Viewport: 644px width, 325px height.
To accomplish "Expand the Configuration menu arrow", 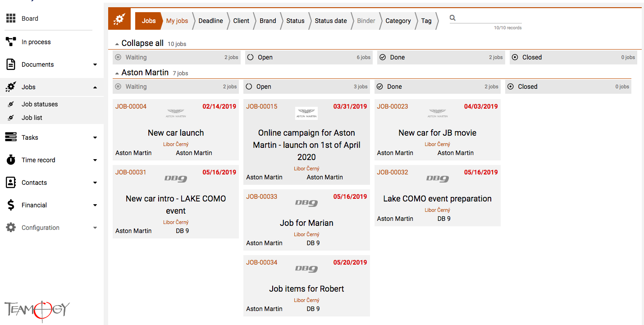I will coord(95,228).
